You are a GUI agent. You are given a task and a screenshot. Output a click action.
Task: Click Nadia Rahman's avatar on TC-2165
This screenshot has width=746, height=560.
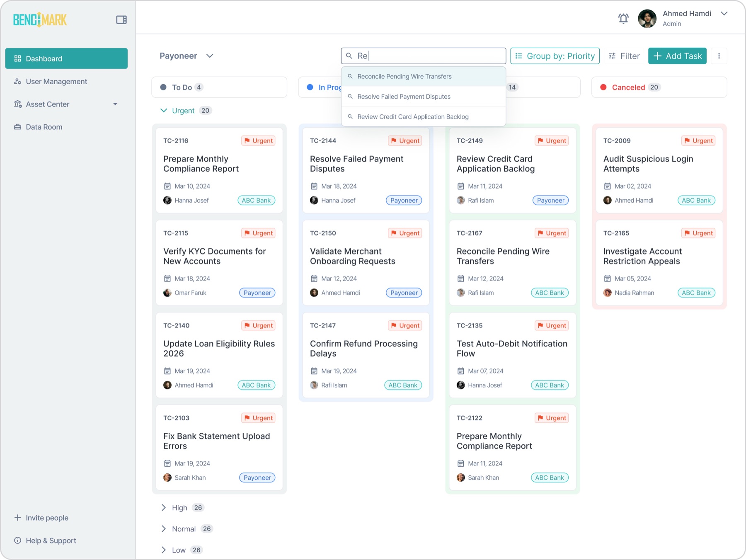608,293
